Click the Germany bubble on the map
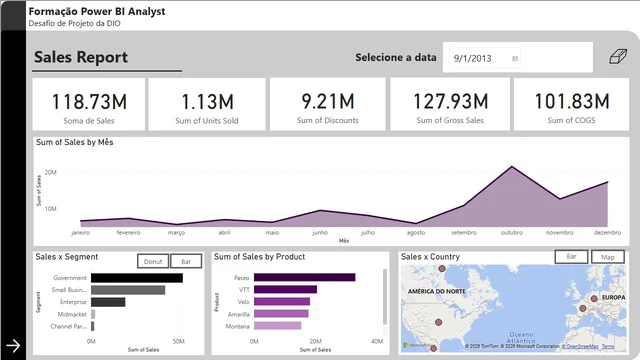This screenshot has height=360, width=640. pos(594,299)
